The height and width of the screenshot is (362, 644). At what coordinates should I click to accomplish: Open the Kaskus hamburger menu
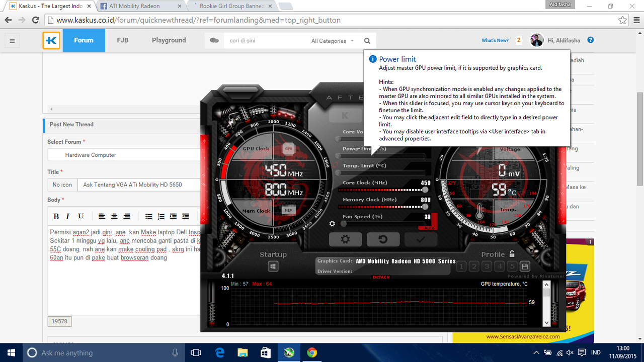coord(12,41)
